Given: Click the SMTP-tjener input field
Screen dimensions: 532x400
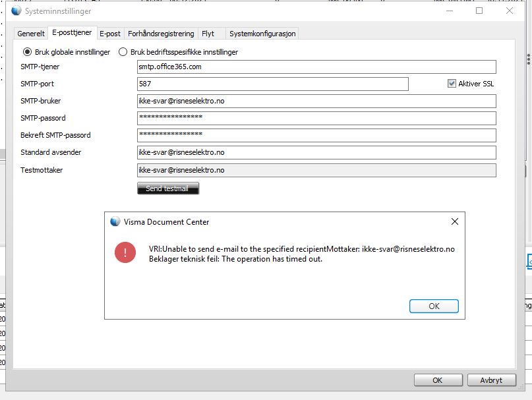Looking at the screenshot, I should [316, 67].
